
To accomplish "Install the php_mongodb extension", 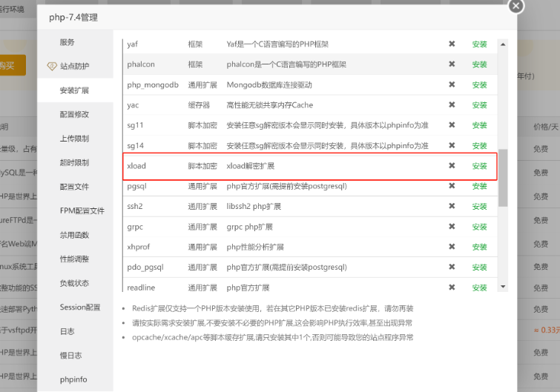I will click(479, 85).
